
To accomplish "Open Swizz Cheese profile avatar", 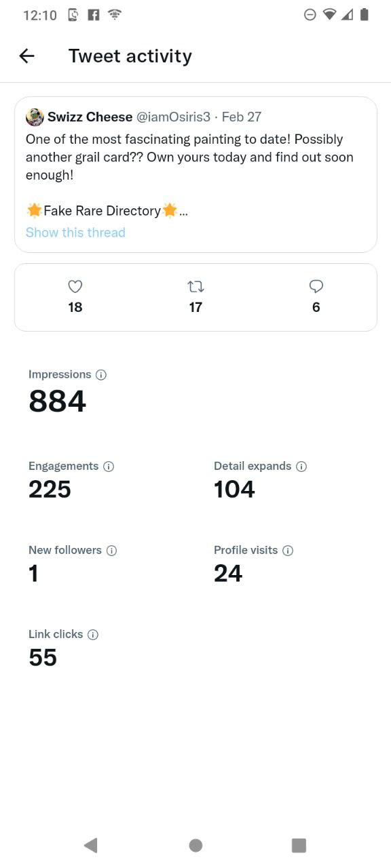I will (x=35, y=117).
